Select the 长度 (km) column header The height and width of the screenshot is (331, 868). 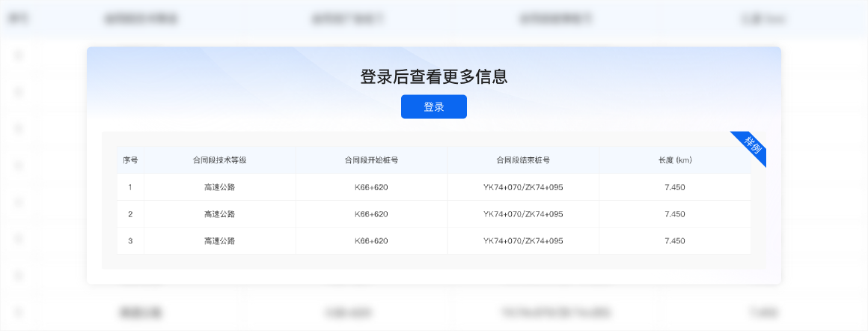tap(674, 160)
